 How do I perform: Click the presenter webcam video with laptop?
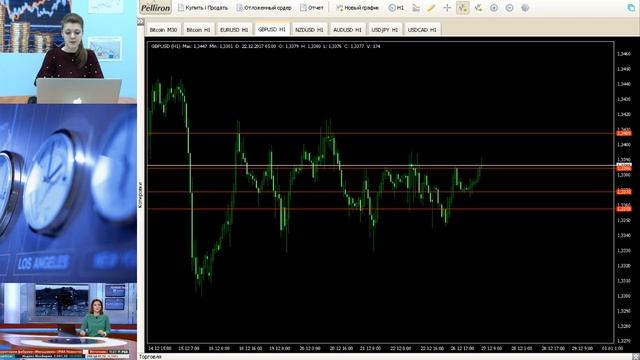point(68,51)
